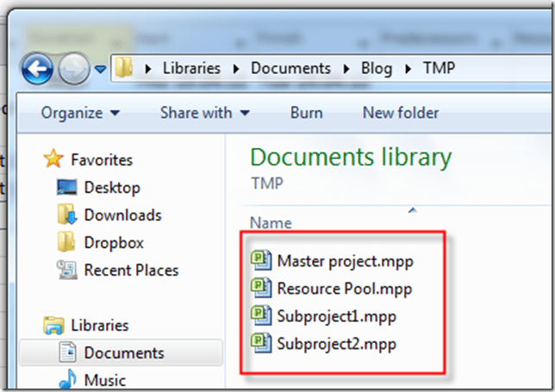Sort files by the Name column header
Image resolution: width=555 pixels, height=392 pixels.
271,222
